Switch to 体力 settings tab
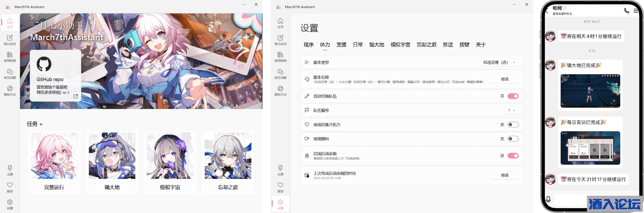The height and width of the screenshot is (213, 644). 325,45
